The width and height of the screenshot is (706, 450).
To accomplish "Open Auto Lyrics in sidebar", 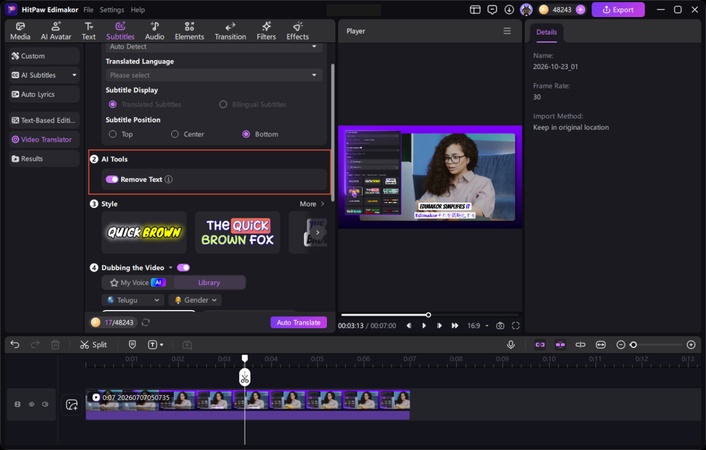I will click(44, 94).
